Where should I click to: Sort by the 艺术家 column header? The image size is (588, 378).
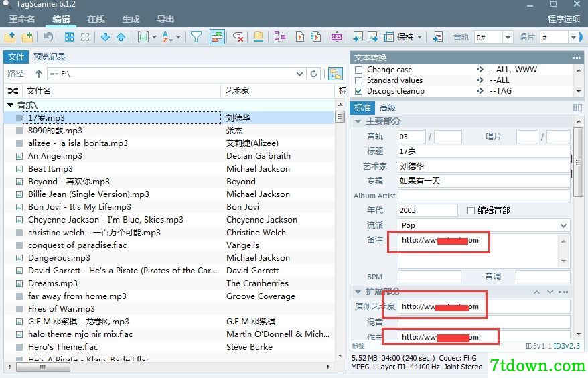(x=277, y=91)
